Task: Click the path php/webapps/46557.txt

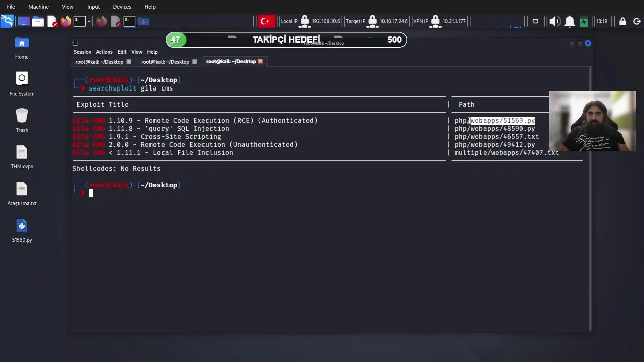Action: (497, 137)
